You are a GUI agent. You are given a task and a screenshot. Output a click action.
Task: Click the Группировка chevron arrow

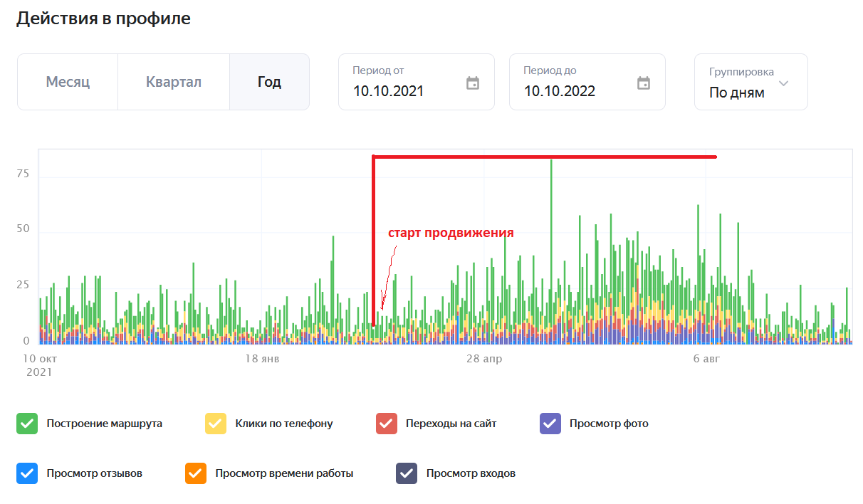tap(784, 83)
